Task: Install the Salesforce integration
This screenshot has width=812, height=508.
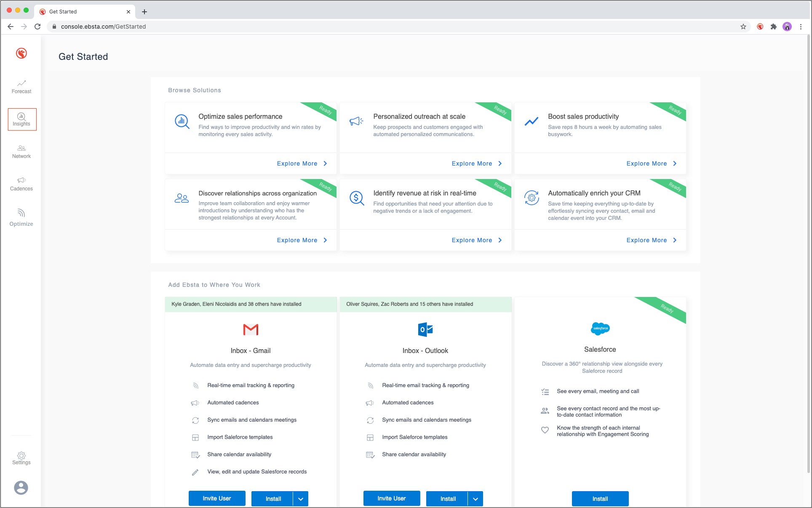Action: (x=600, y=499)
